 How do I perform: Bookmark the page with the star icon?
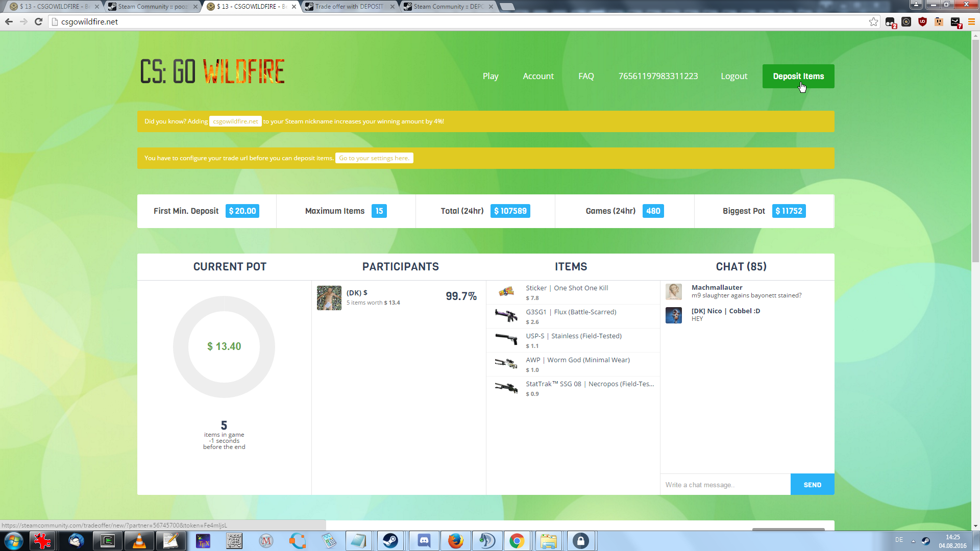coord(873,22)
